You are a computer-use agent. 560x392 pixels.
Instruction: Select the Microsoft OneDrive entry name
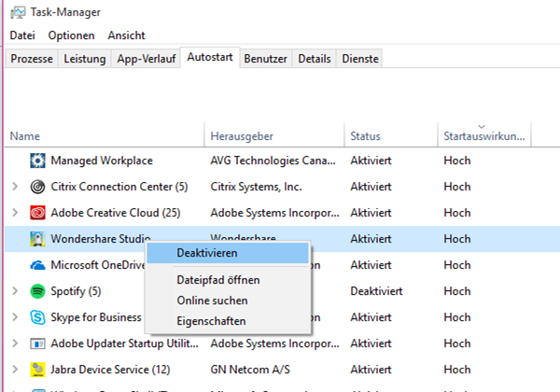tap(98, 265)
